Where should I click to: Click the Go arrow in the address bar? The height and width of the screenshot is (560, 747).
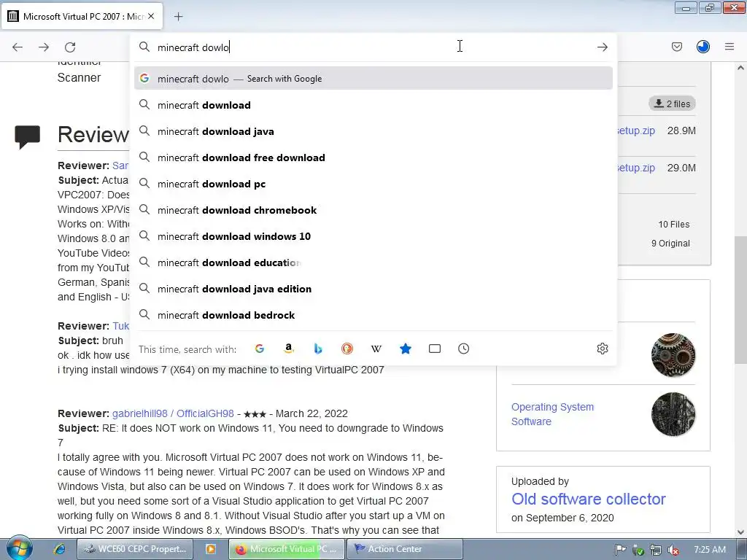(x=602, y=47)
